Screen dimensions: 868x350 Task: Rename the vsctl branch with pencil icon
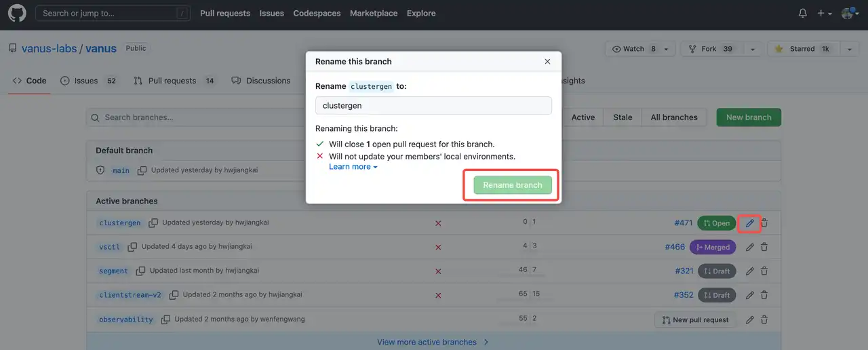[749, 247]
